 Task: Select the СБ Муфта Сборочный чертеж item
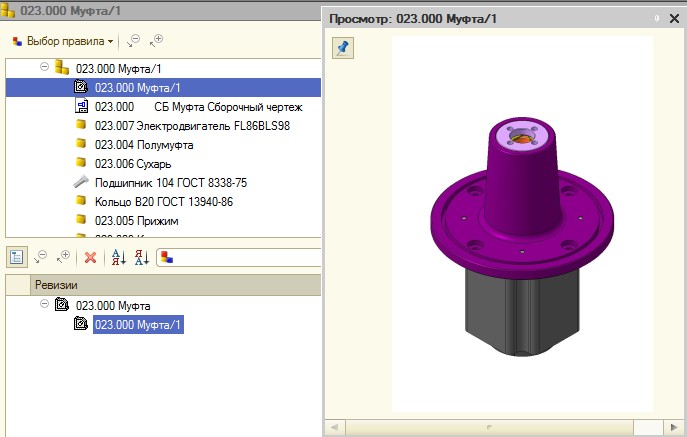point(198,106)
